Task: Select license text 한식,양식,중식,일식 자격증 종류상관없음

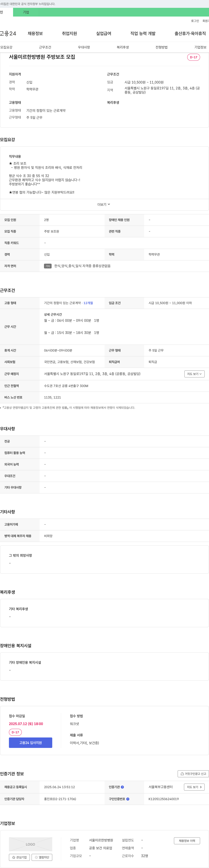Action: point(82,266)
